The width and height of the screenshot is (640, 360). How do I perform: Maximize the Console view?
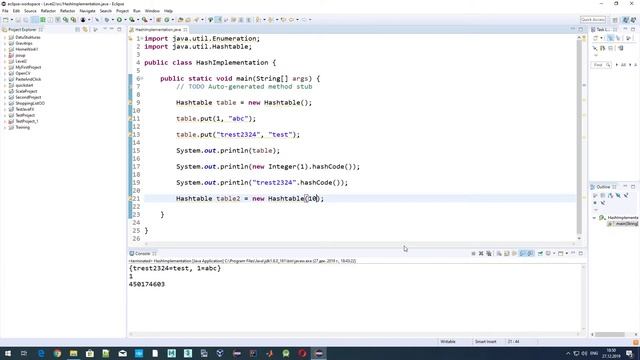[x=581, y=253]
